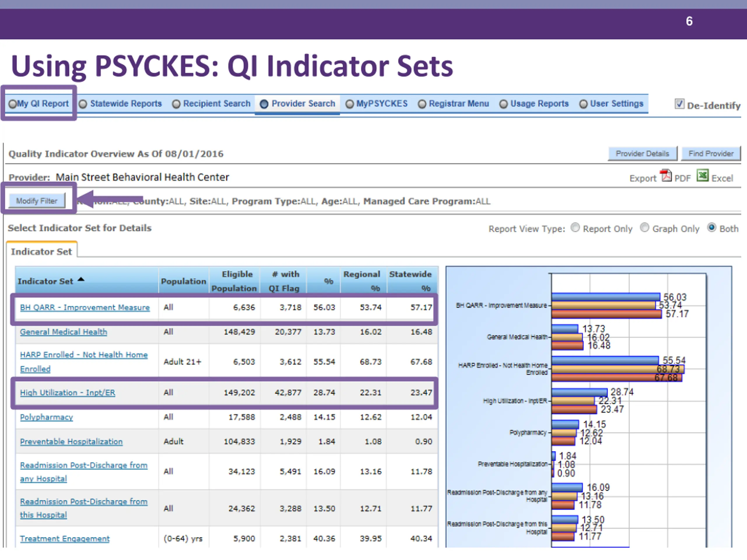This screenshot has height=560, width=747.
Task: Select the Graph Only radio button
Action: click(645, 228)
